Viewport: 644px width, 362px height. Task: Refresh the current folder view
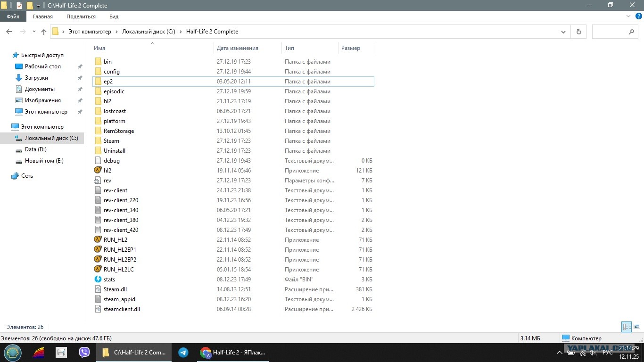coord(578,32)
